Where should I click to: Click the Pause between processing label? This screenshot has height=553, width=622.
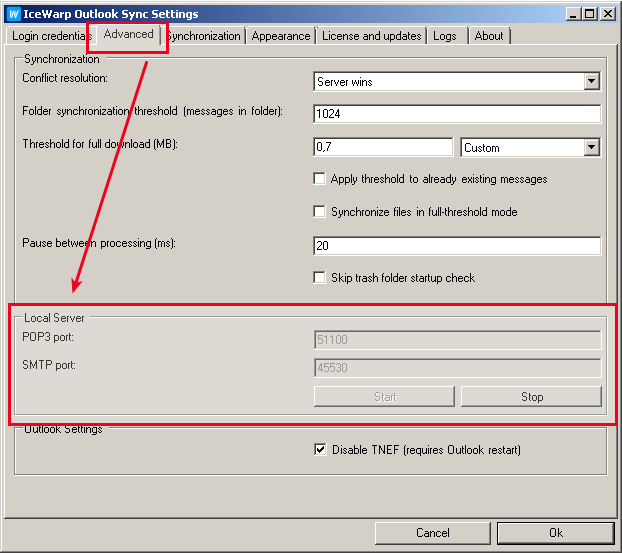[99, 243]
